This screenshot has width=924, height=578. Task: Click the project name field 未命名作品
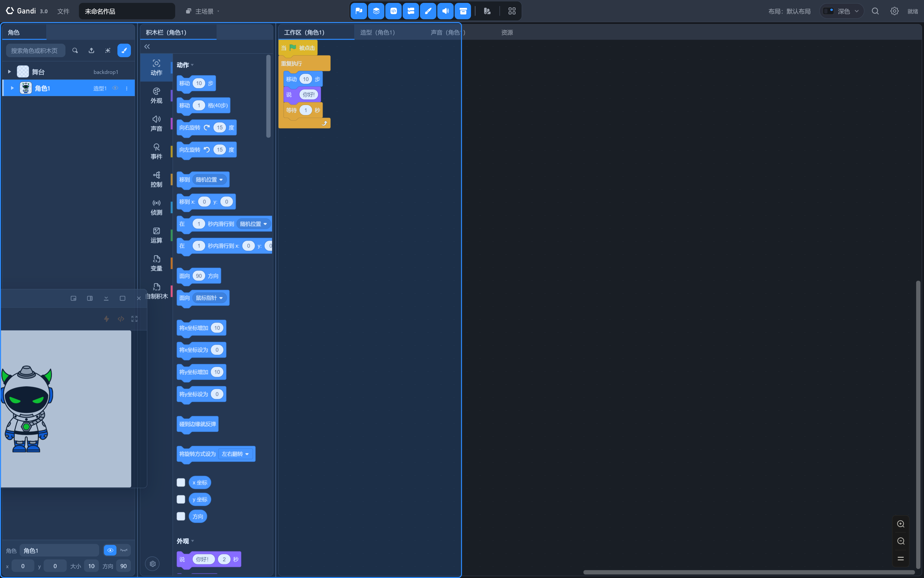(x=127, y=11)
